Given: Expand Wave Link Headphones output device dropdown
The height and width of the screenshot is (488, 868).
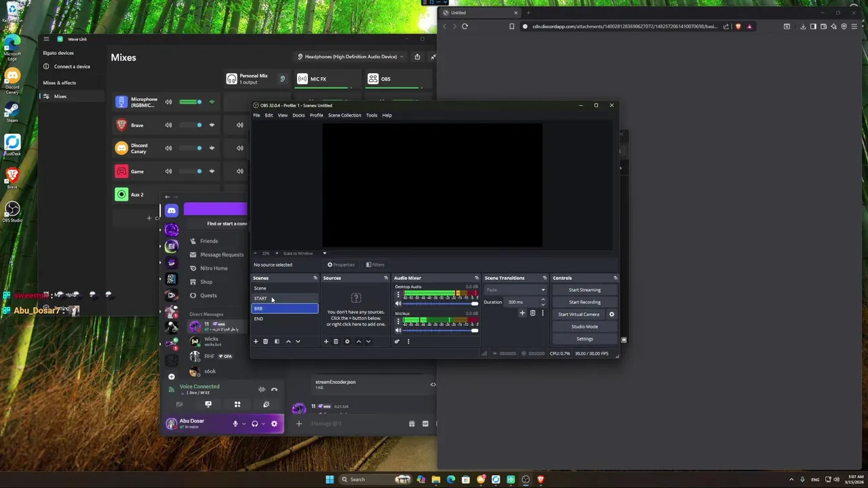Looking at the screenshot, I should tap(351, 57).
